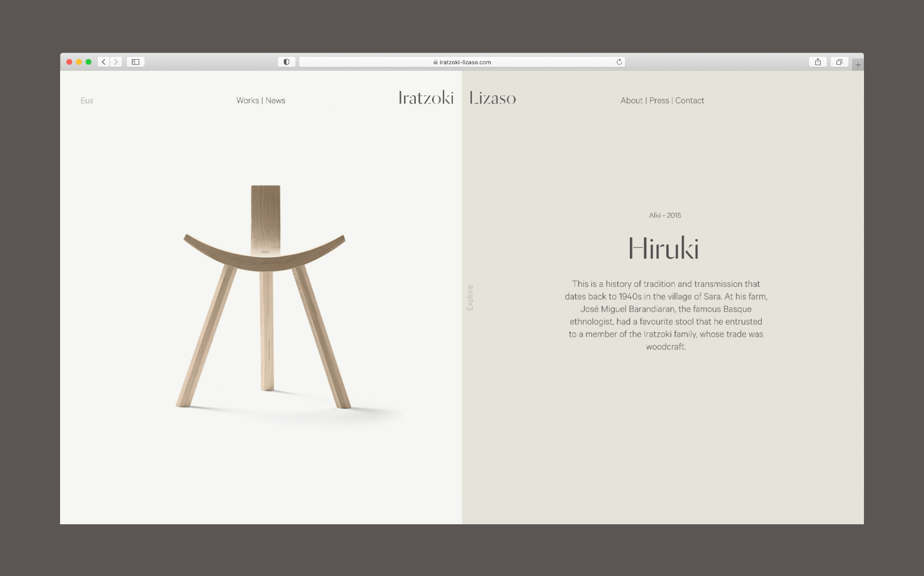The width and height of the screenshot is (924, 576).
Task: Go to the About page
Action: click(632, 101)
